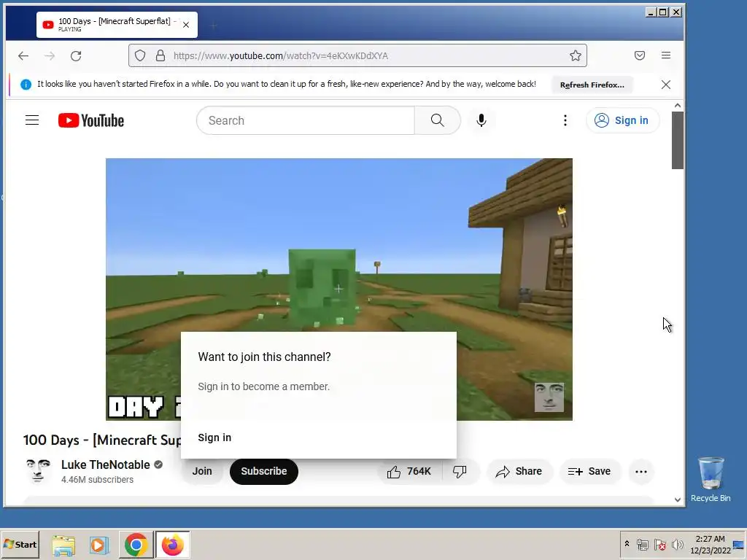
Task: Show hidden system tray icons arrow
Action: point(627,544)
